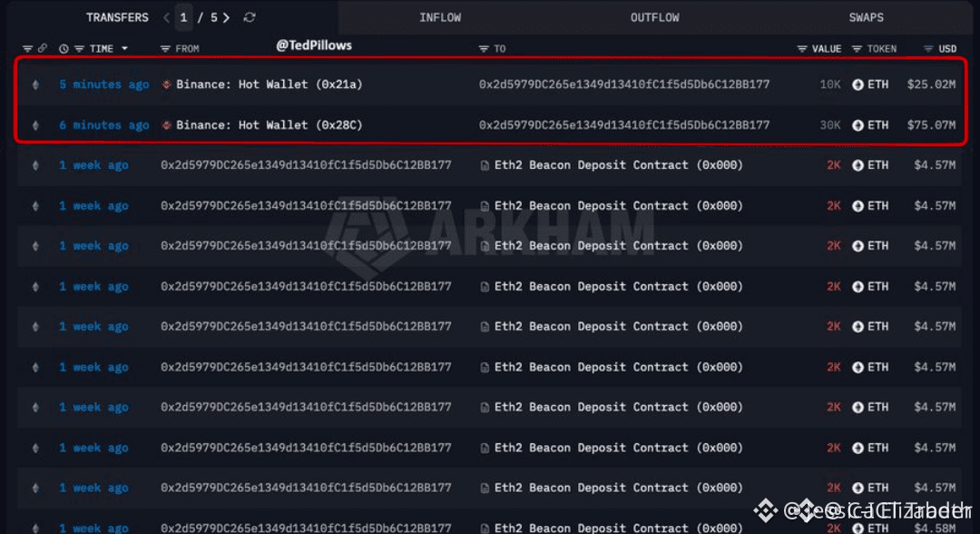
Task: Open Binance: Hot Wallet (0x21a) link
Action: (x=269, y=84)
